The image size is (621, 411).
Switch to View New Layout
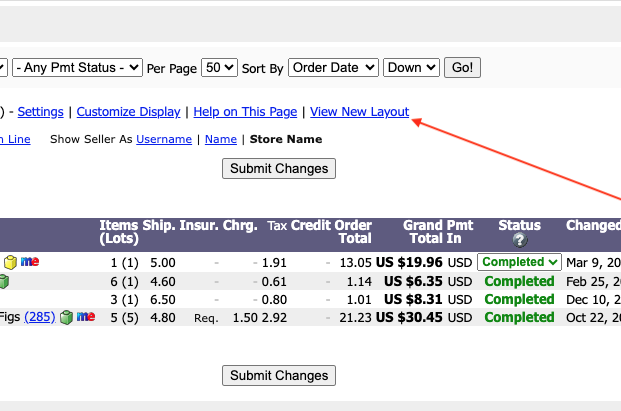(359, 112)
